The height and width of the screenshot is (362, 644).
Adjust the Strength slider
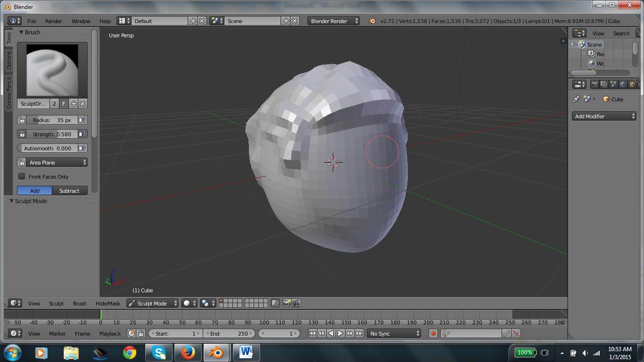pyautogui.click(x=52, y=134)
